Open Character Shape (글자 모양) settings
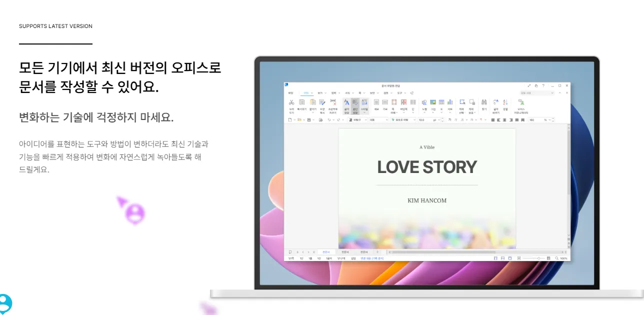Viewport: 644px width, 315px height. tap(346, 102)
